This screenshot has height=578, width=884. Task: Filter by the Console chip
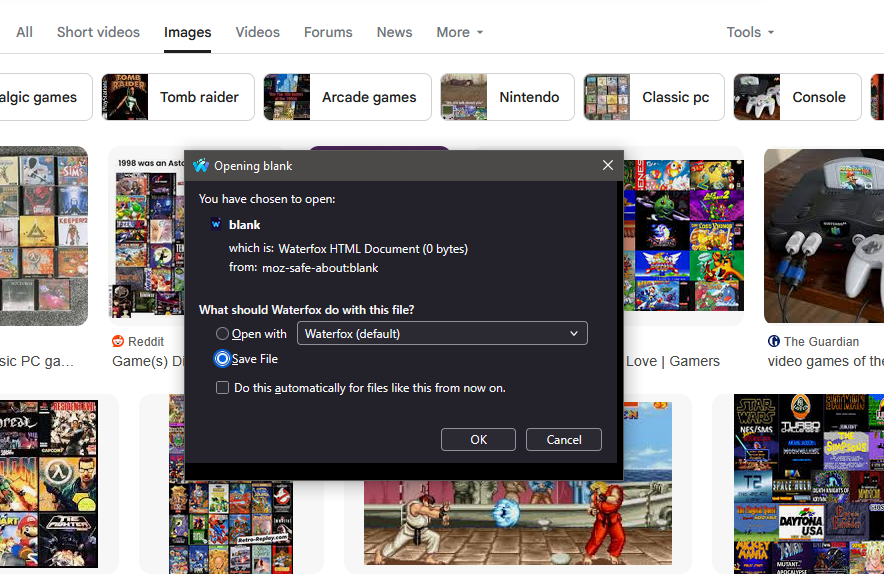point(798,97)
